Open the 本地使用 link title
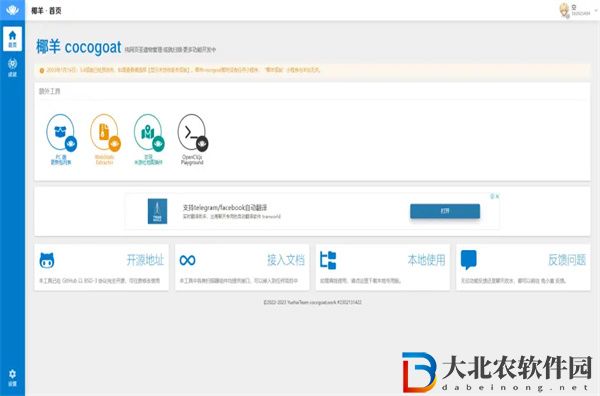The image size is (600, 396). coord(427,260)
